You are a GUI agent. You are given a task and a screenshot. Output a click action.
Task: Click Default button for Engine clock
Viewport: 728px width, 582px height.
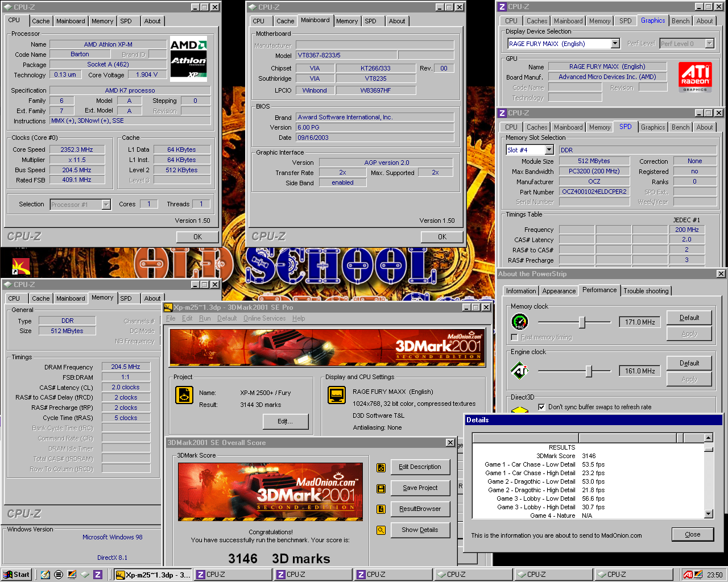point(689,364)
